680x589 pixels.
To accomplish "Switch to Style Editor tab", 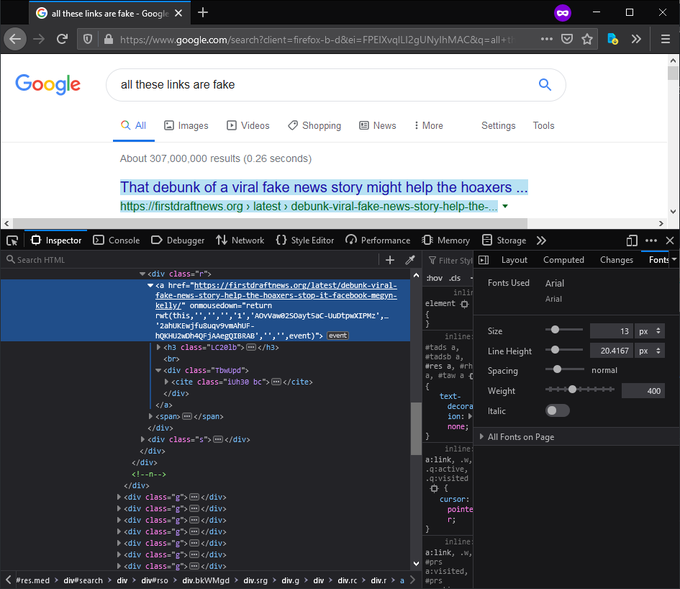I will pos(305,240).
